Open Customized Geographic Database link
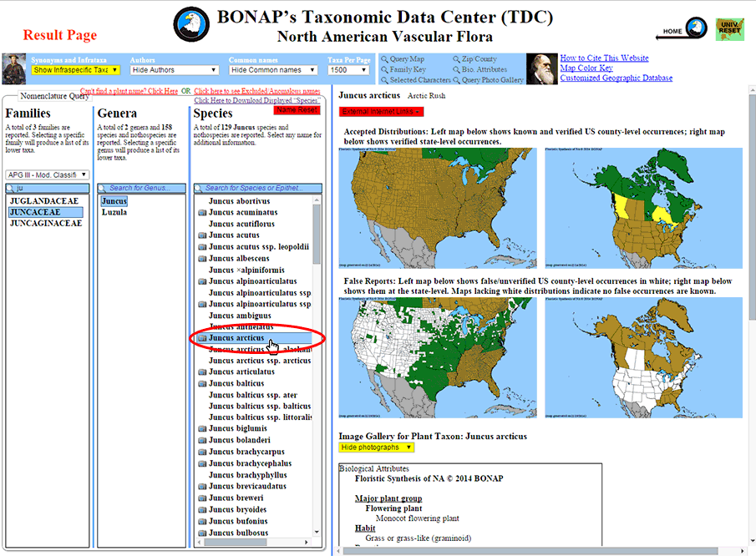 click(616, 78)
